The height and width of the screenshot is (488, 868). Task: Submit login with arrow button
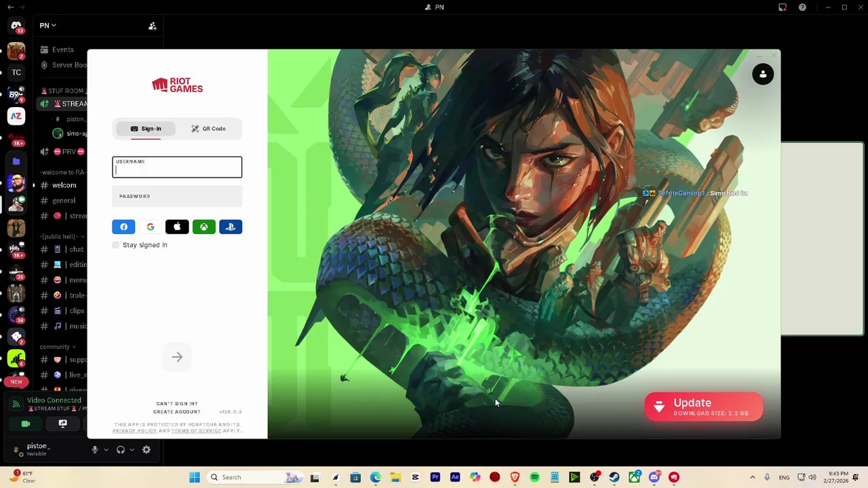click(177, 357)
